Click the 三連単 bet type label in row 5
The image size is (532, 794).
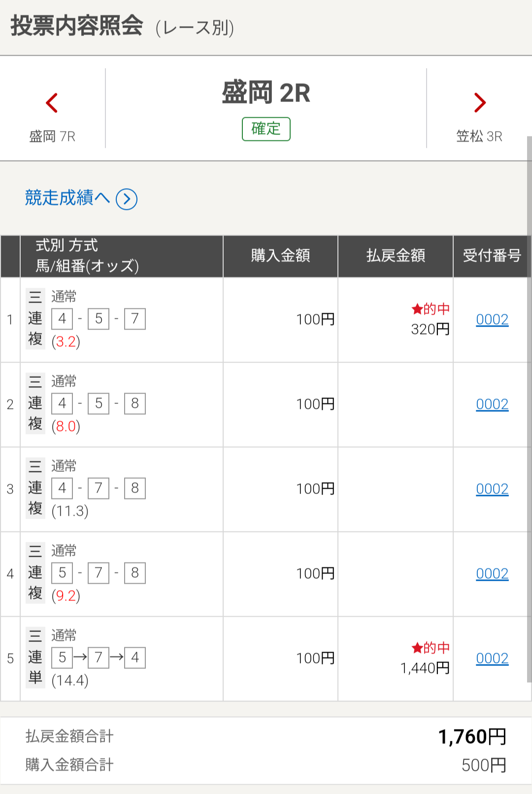(x=35, y=657)
